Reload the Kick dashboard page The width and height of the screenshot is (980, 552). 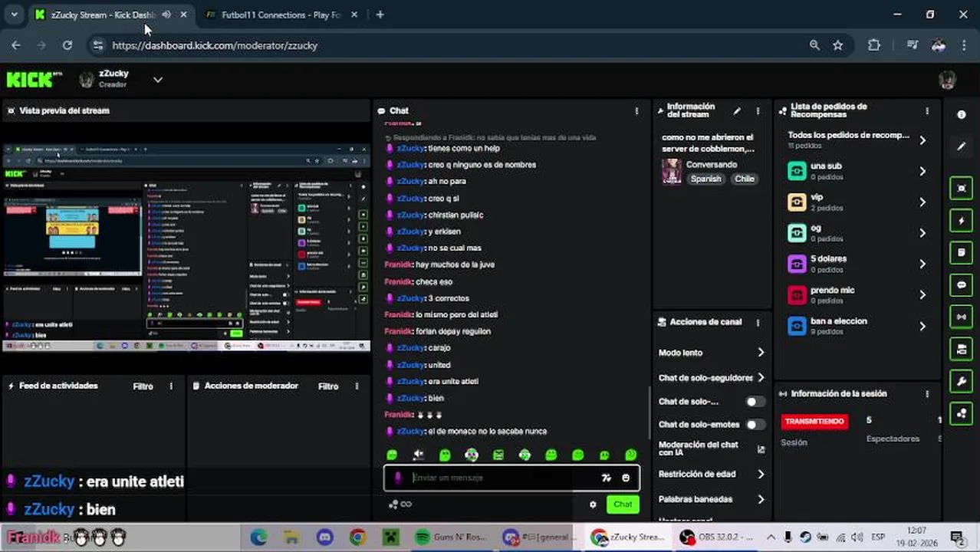click(67, 45)
